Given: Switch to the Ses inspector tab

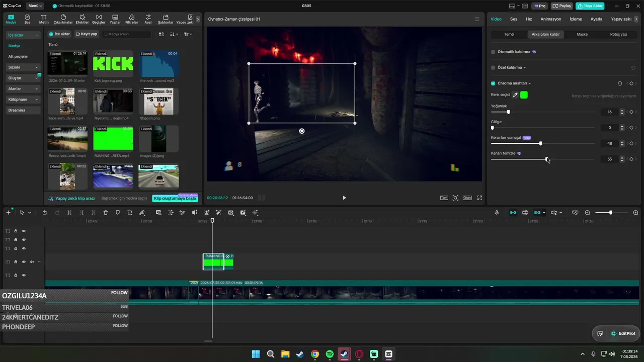Looking at the screenshot, I should tap(514, 19).
